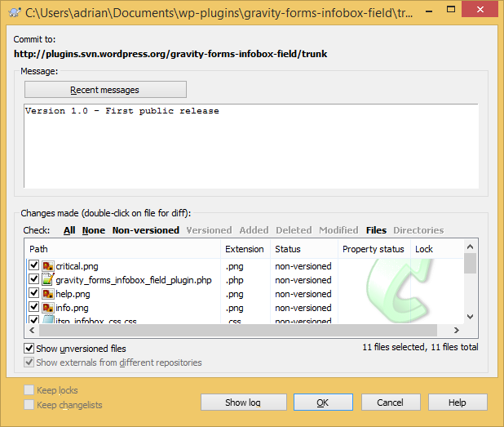Screen dimensions: 504x427
Task: Click the info.png file icon
Action: point(48,308)
